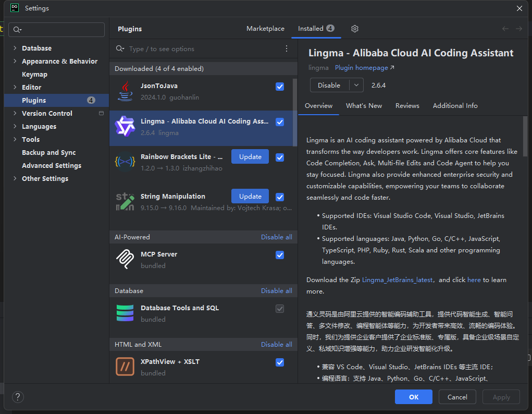Click the Installed tab count badge
The image size is (532, 414).
click(x=330, y=28)
